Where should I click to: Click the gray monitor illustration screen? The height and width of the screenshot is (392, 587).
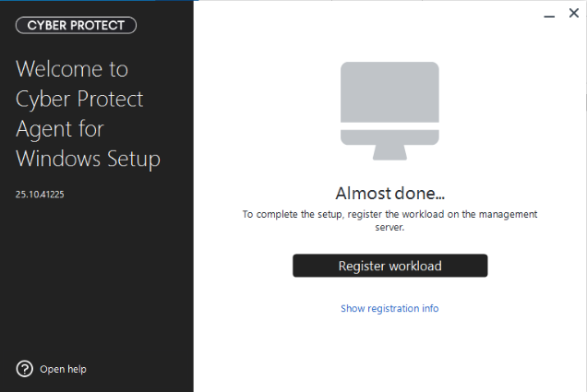pyautogui.click(x=389, y=94)
